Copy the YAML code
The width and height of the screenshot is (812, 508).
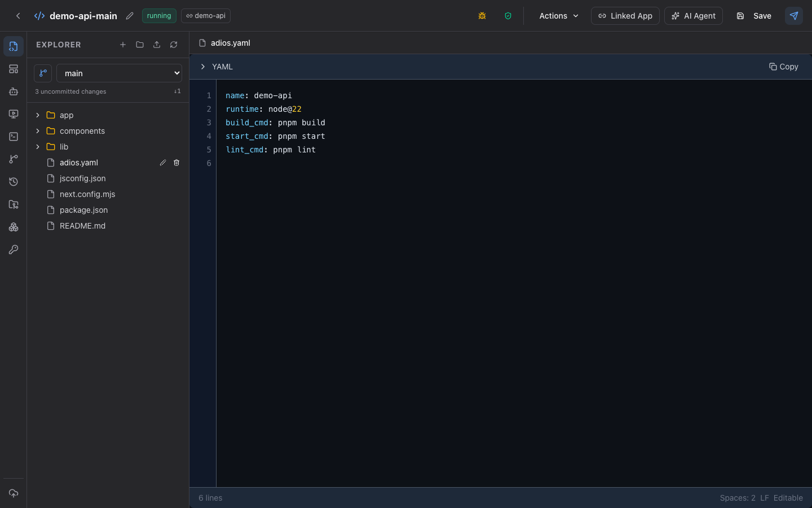784,67
